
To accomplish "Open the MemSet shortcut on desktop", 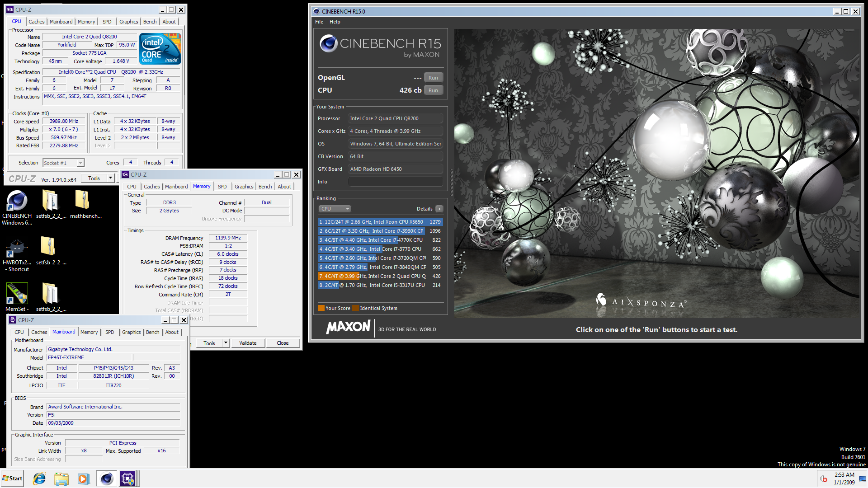I will tap(17, 296).
